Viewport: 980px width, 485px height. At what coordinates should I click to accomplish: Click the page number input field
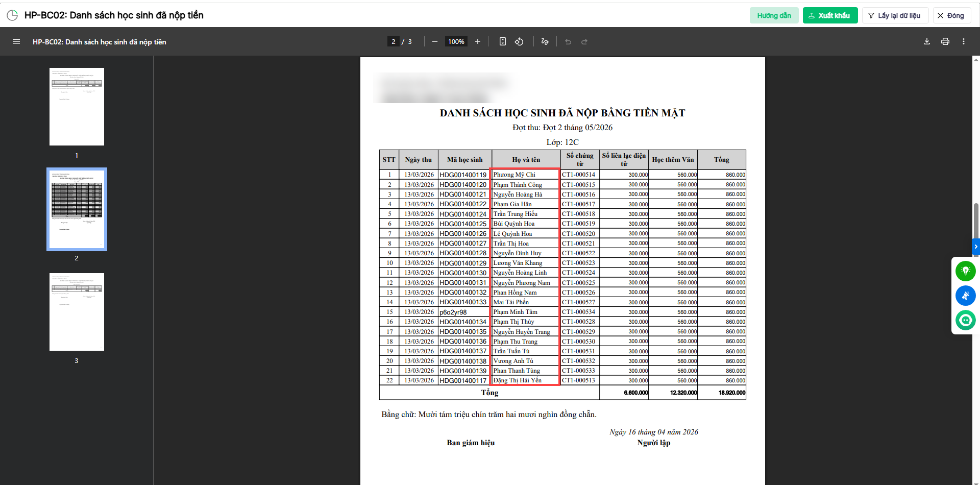(x=393, y=42)
